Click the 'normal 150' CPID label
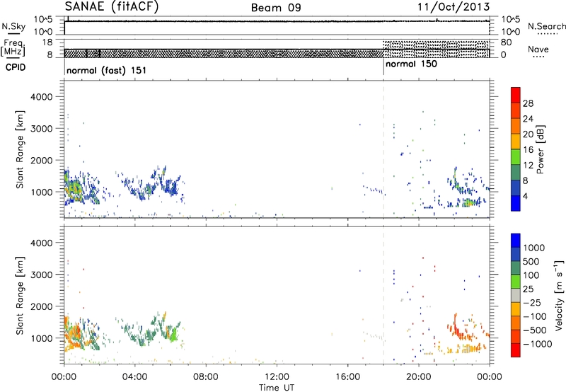The height and width of the screenshot is (392, 566). pos(412,64)
